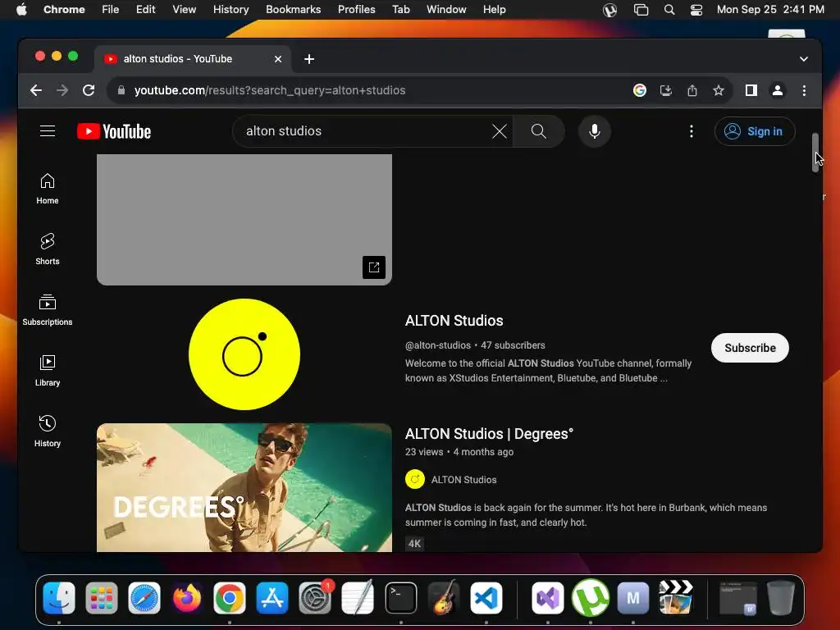Open the YouTube hamburger guide menu
This screenshot has height=630, width=840.
48,131
